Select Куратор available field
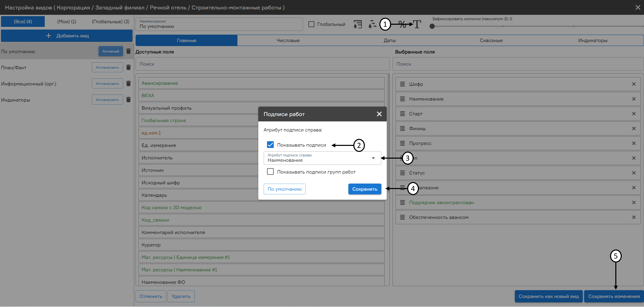 click(262, 245)
